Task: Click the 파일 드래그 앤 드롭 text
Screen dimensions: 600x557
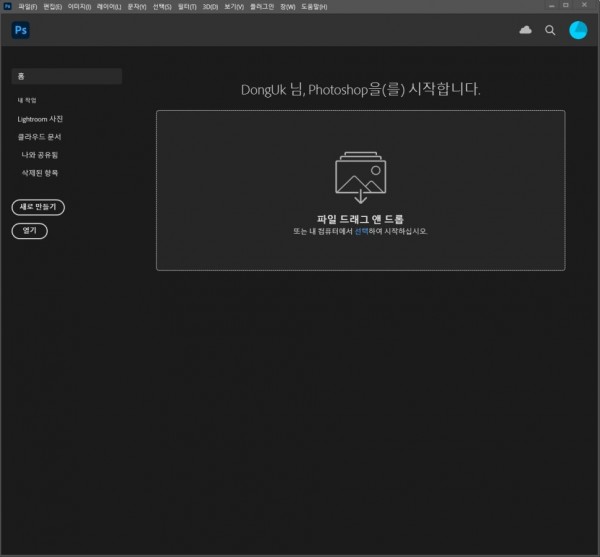Action: (x=360, y=219)
